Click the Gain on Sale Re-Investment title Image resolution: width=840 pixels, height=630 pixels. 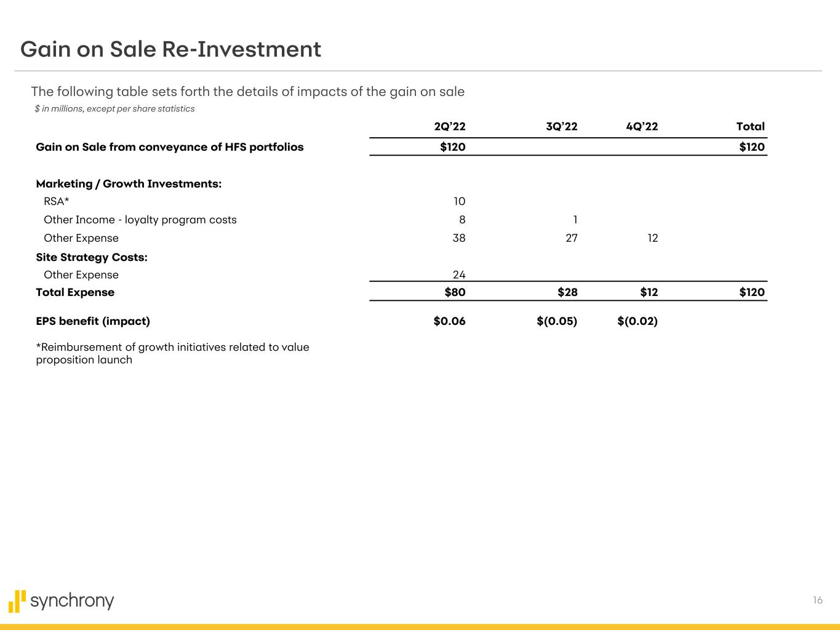coord(170,49)
